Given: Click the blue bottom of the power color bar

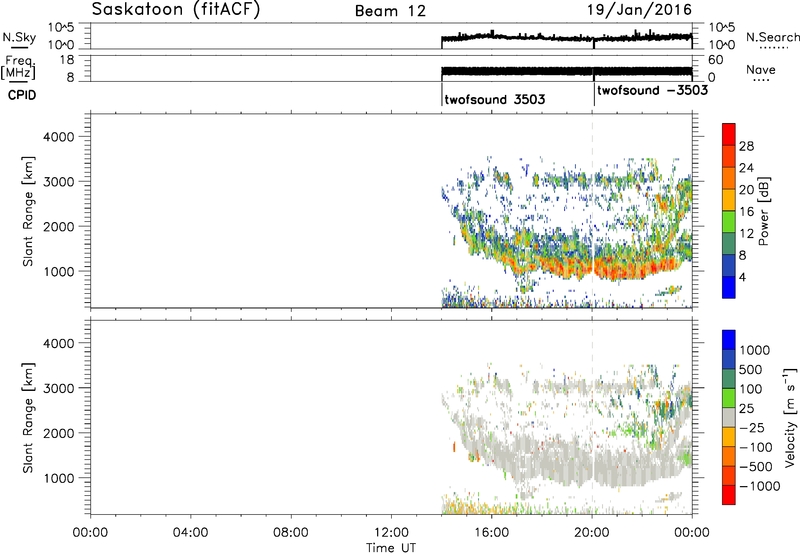Looking at the screenshot, I should pos(729,288).
